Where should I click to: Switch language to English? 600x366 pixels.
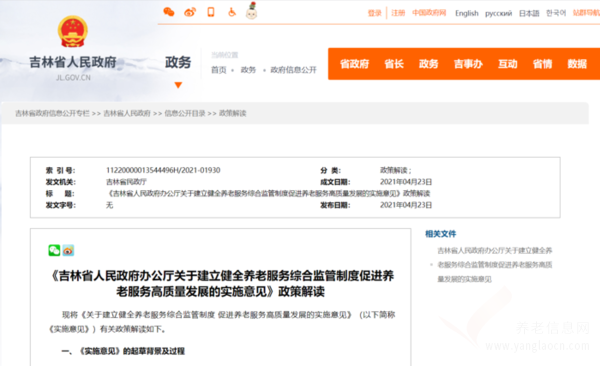[466, 13]
